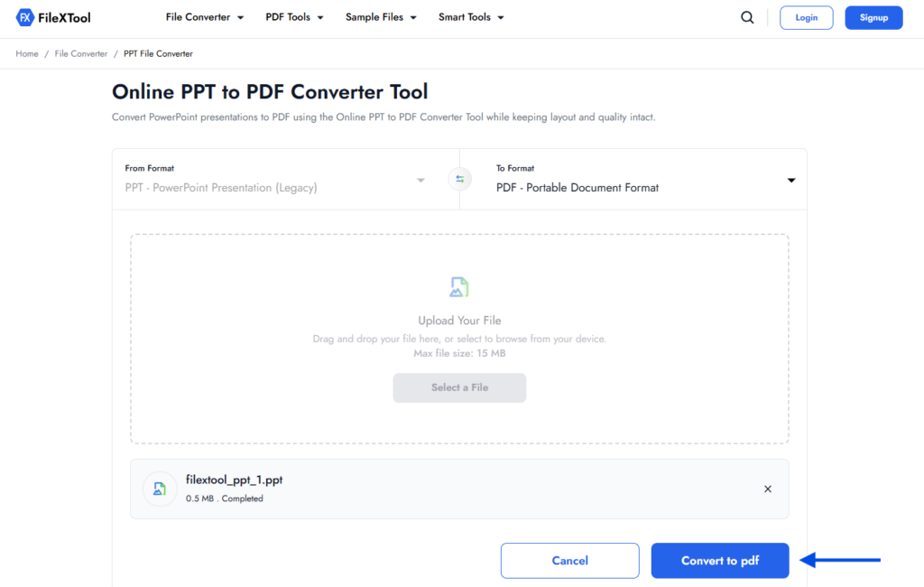The height and width of the screenshot is (587, 924).
Task: Click the From Format dropdown arrow
Action: click(x=420, y=180)
